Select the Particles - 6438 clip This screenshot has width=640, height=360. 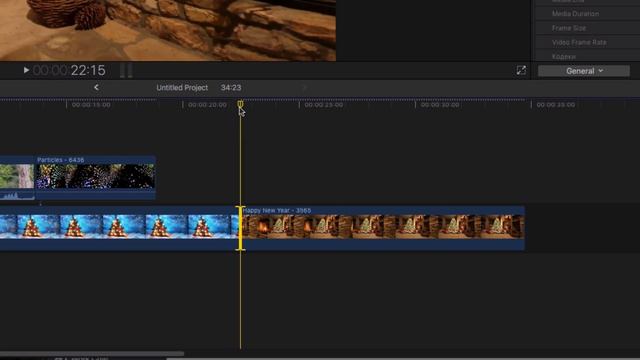click(95, 178)
